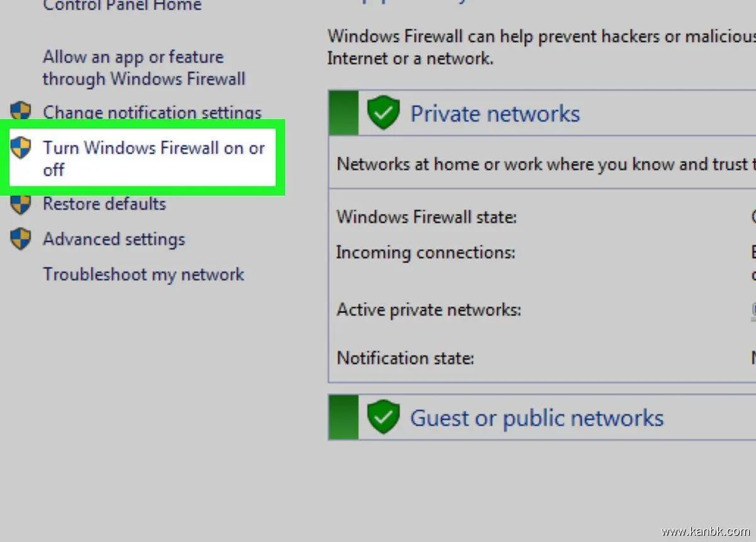Click the green status bar beside Guest networks
The width and height of the screenshot is (756, 542).
point(343,417)
